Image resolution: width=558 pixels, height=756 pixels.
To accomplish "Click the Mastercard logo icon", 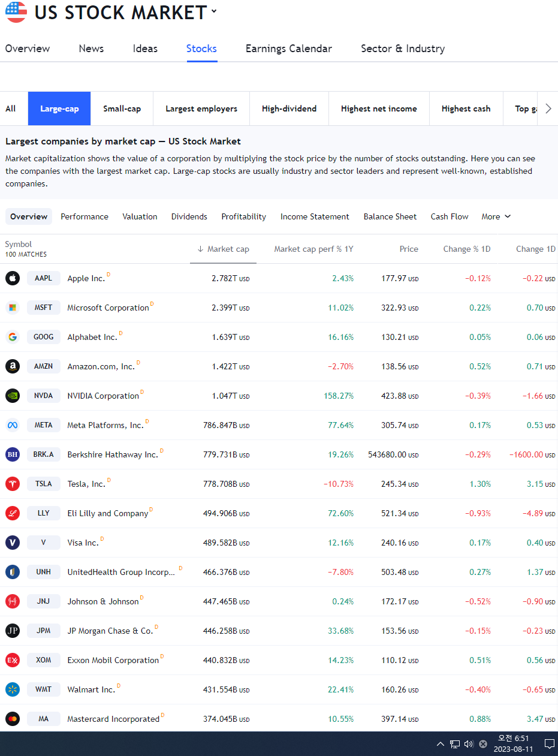I will click(x=13, y=719).
